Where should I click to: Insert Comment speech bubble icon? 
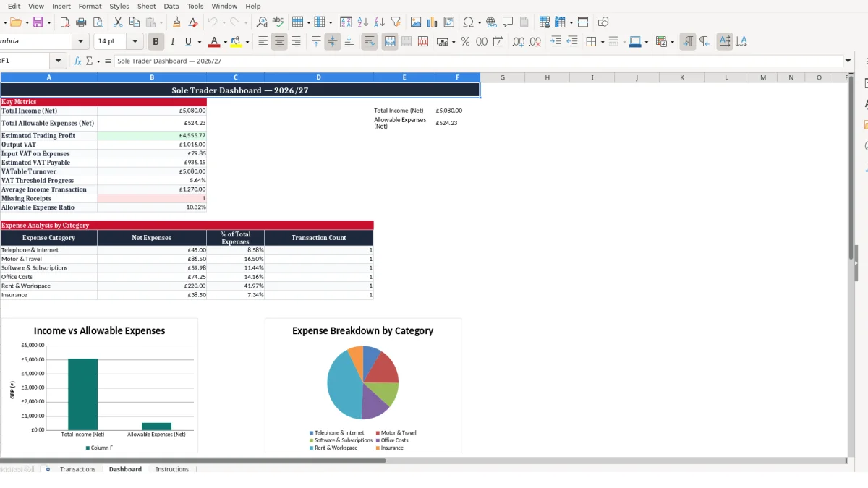pos(508,22)
